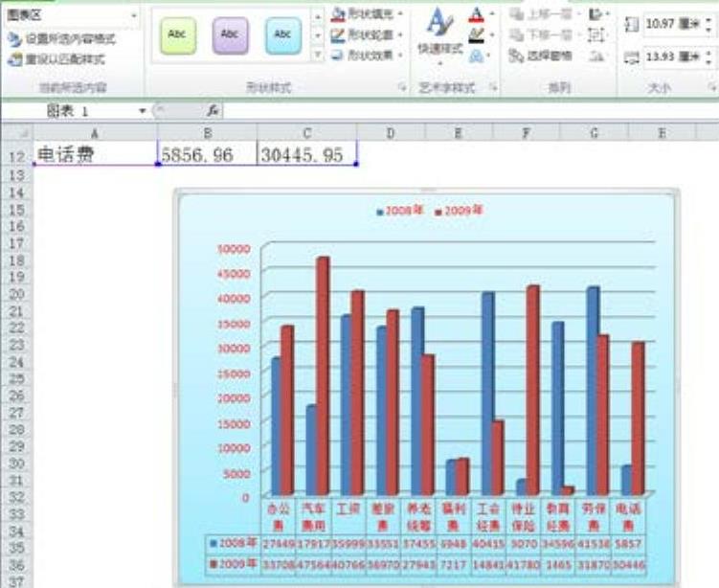719x588 pixels.
Task: Select column C header
Action: click(x=306, y=133)
